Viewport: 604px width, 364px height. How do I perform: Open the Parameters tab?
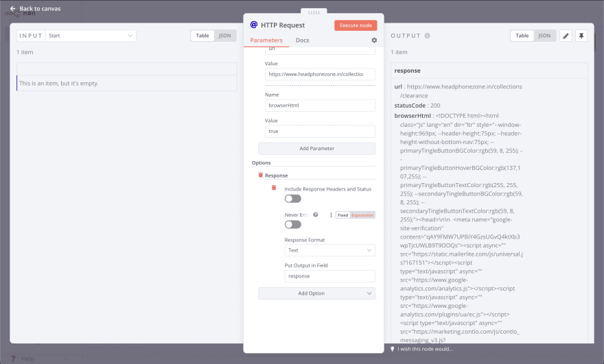tap(266, 40)
